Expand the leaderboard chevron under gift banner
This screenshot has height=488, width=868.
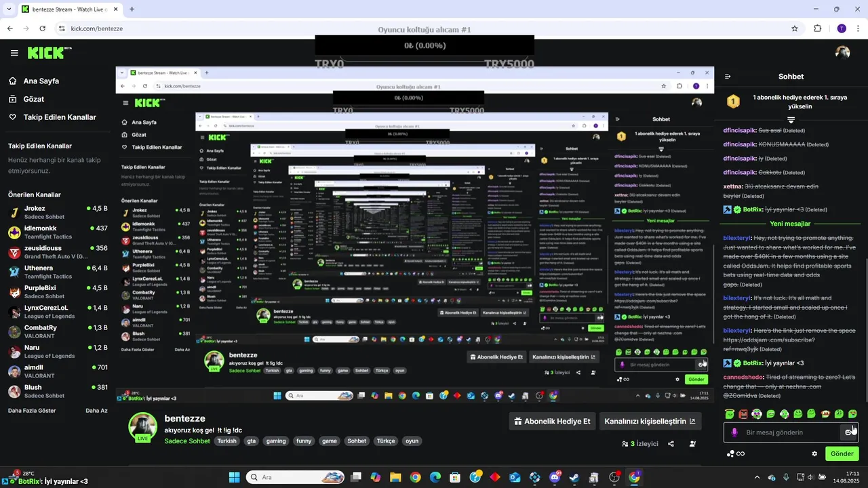tap(791, 120)
